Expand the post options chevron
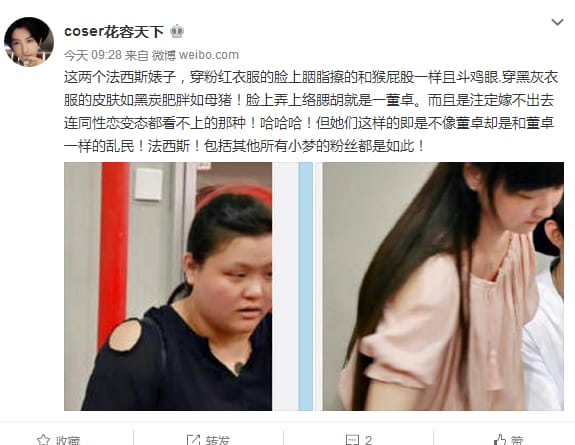The width and height of the screenshot is (575, 445). (557, 22)
